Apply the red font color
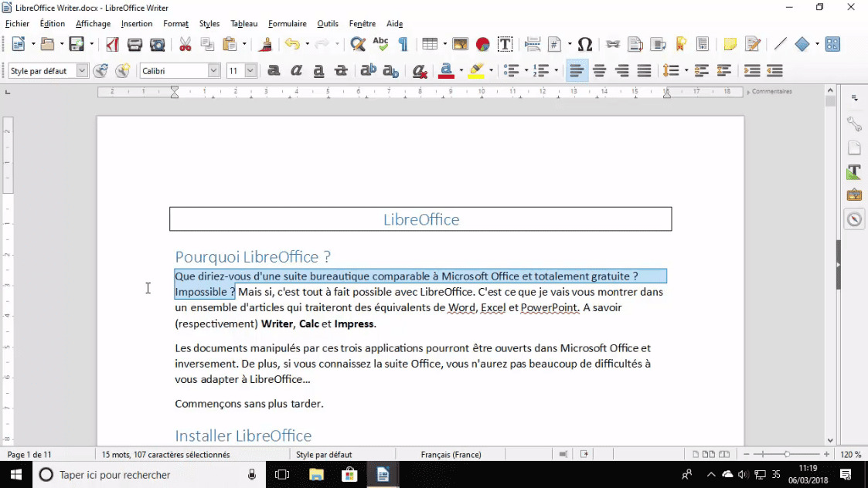Image resolution: width=868 pixels, height=488 pixels. [x=446, y=71]
